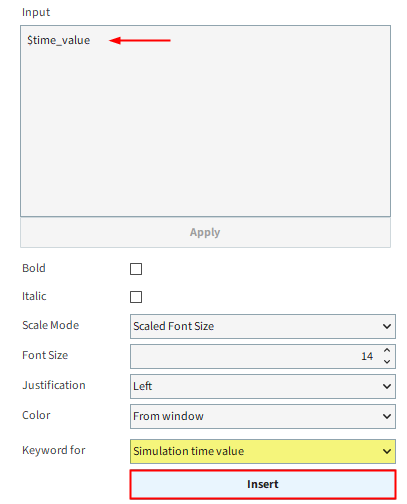Open the Keyword for dropdown
Viewport: 407px width, 504px height.
(x=263, y=451)
